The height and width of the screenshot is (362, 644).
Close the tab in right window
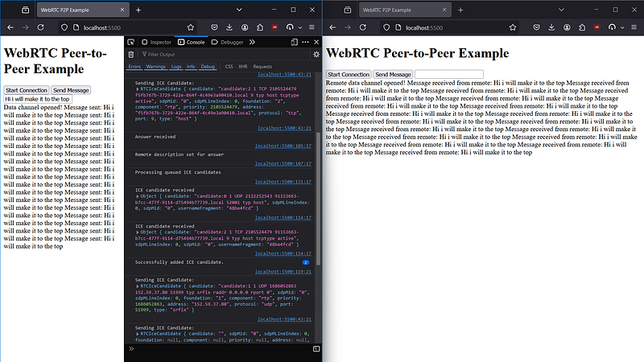444,10
